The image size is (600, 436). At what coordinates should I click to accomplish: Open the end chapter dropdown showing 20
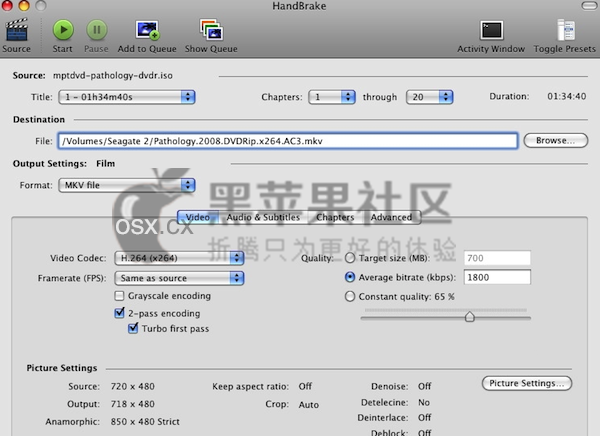(429, 97)
